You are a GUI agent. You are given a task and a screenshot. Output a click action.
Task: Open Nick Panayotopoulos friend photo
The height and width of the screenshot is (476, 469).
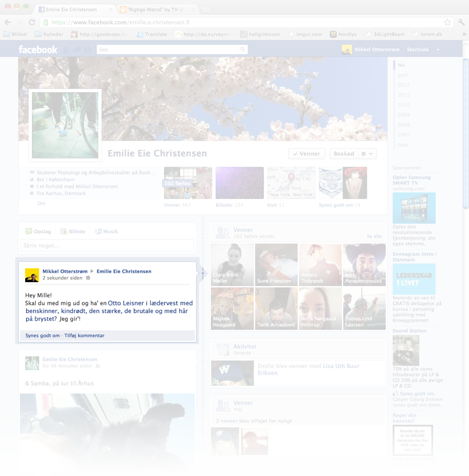365,265
